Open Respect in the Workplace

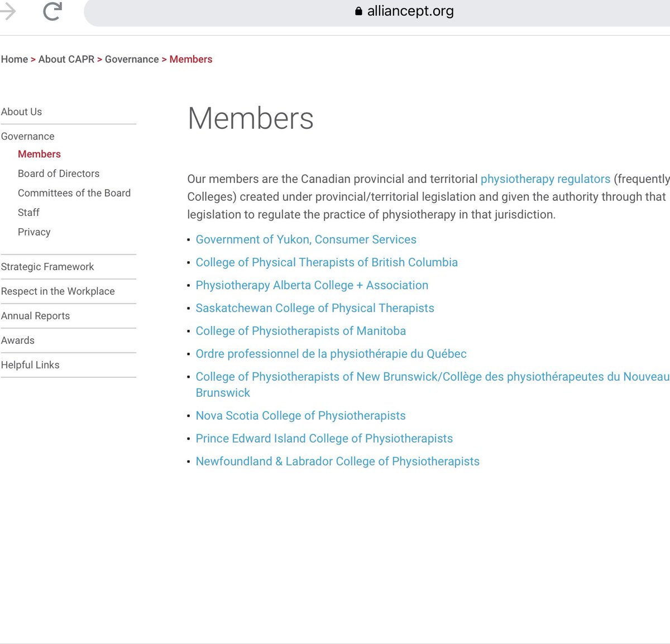click(58, 291)
